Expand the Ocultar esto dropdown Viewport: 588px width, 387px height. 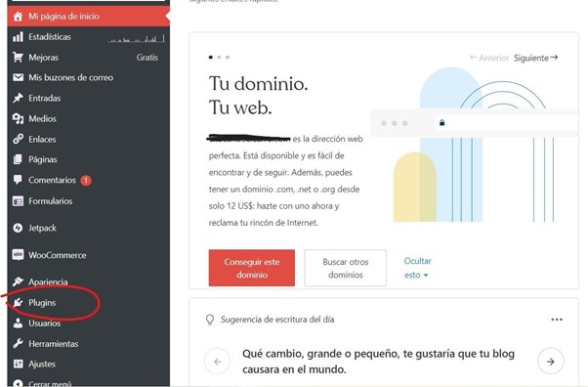(x=417, y=268)
